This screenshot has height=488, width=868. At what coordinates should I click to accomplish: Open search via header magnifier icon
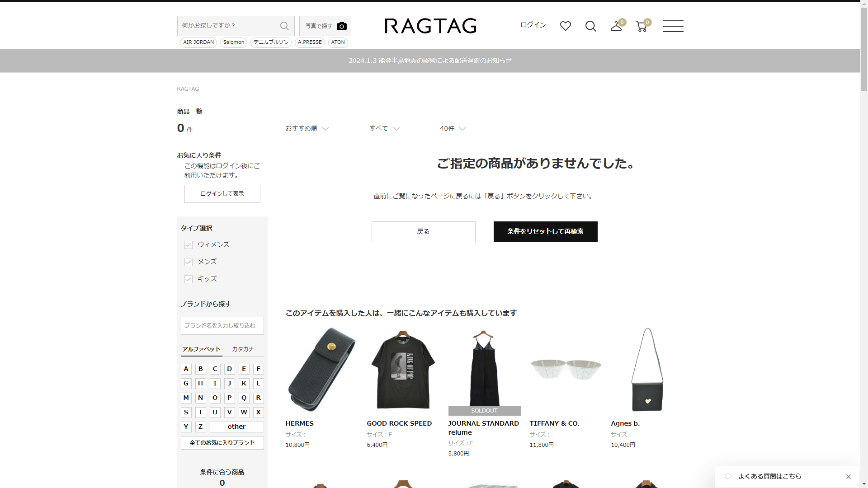coord(590,26)
